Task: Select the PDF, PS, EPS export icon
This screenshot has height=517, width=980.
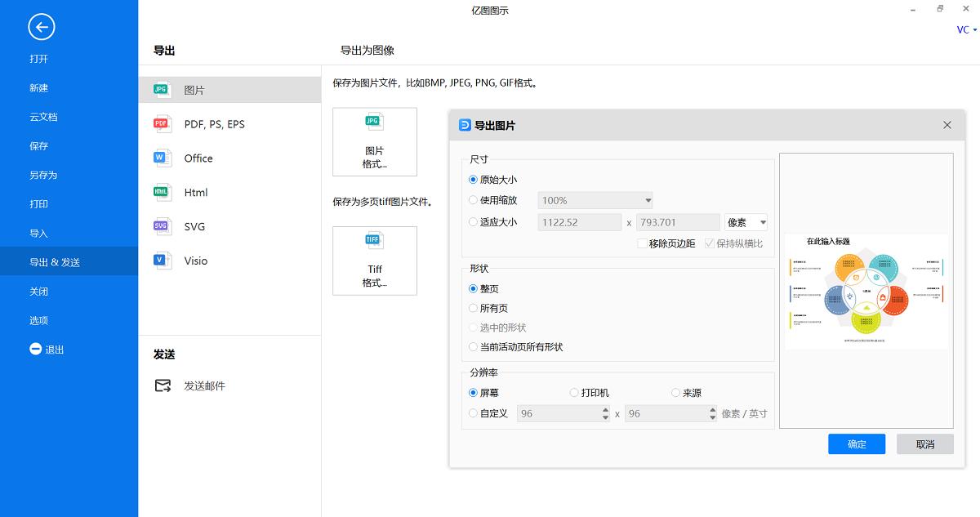Action: (x=161, y=123)
